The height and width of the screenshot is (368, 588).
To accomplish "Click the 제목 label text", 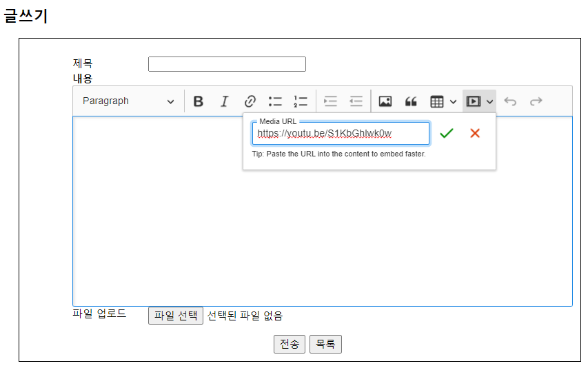I will [x=83, y=63].
